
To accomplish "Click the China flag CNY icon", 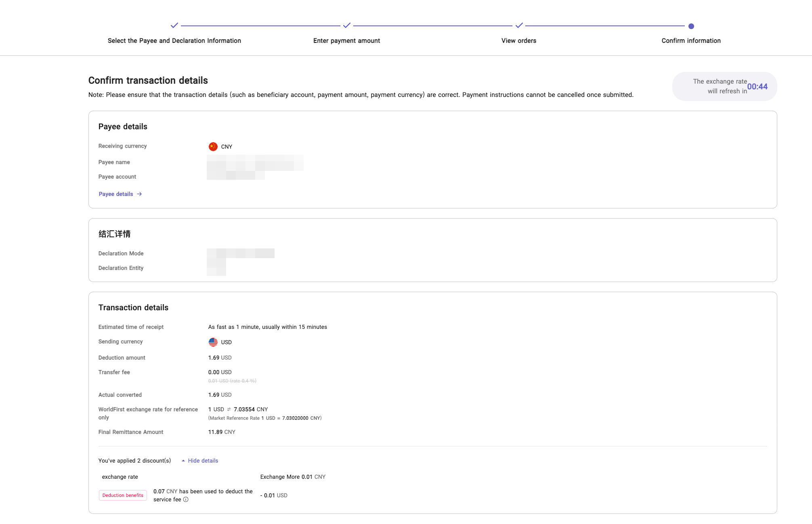I will coord(213,147).
